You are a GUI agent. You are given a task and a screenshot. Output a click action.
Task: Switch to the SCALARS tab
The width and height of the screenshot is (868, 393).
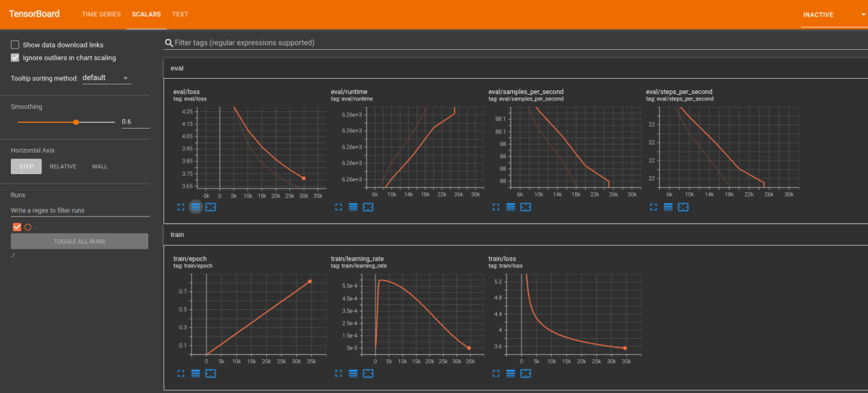coord(147,14)
